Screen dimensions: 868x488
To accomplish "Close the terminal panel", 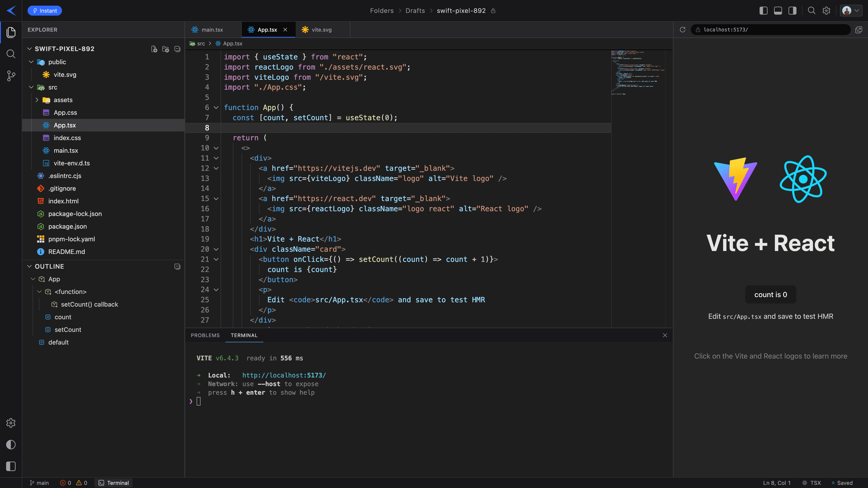I will coord(665,335).
